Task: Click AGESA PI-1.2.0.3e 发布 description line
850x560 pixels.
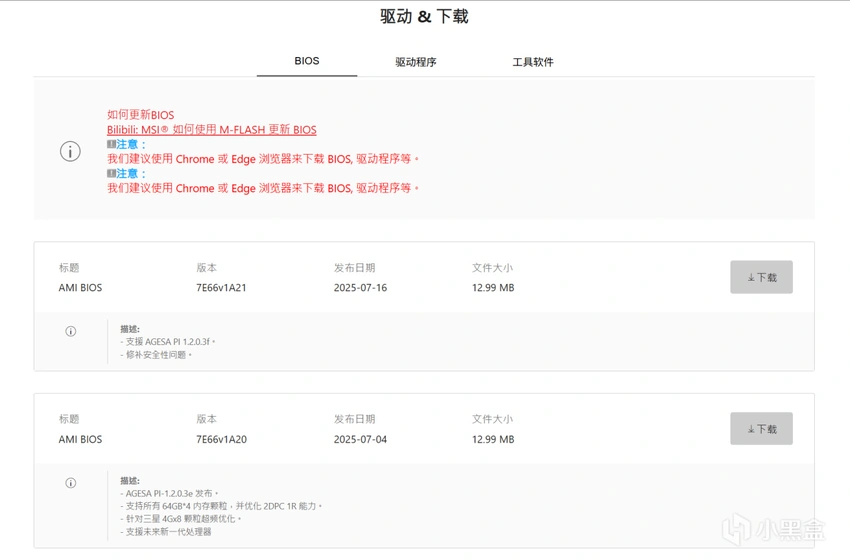Action: (169, 493)
